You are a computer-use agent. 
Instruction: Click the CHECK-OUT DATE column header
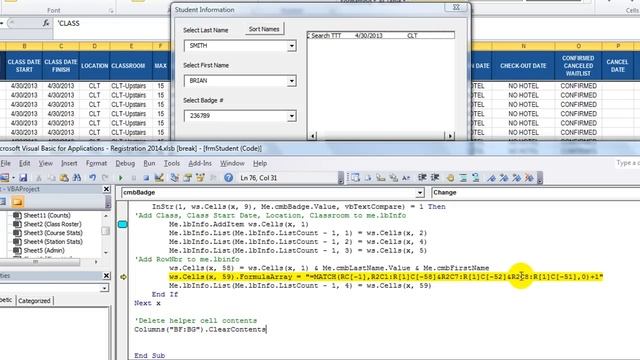tap(523, 66)
